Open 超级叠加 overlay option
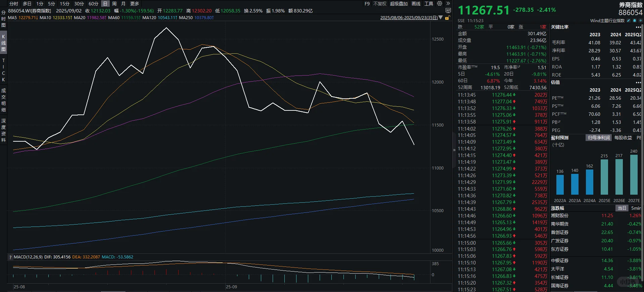Viewport: 644px width, 292px height. [x=399, y=4]
